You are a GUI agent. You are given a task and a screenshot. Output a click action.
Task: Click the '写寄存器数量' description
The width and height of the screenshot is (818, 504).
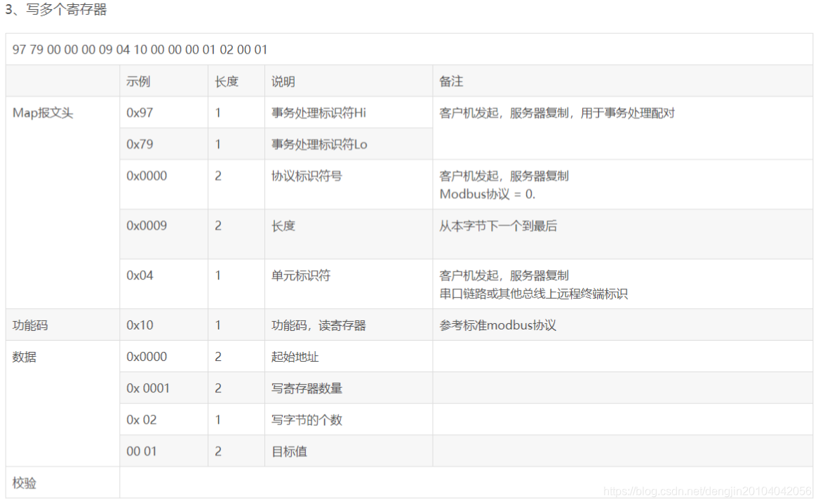tap(307, 388)
